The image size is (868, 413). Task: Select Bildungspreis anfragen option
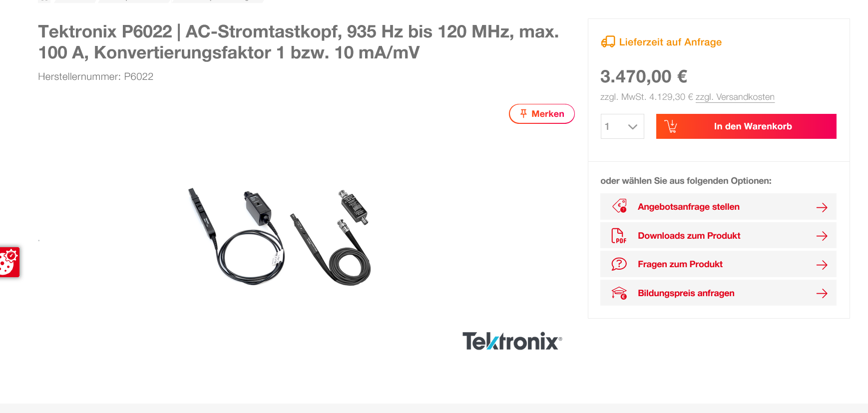tap(718, 293)
